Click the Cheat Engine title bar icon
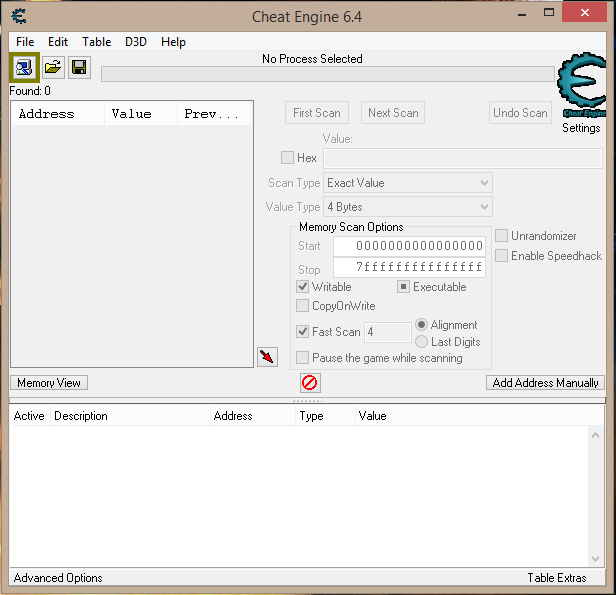The width and height of the screenshot is (616, 595). pyautogui.click(x=19, y=16)
